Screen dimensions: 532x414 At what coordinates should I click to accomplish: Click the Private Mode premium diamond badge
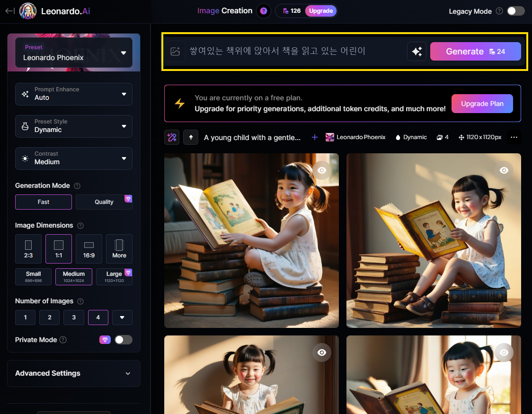coord(105,340)
